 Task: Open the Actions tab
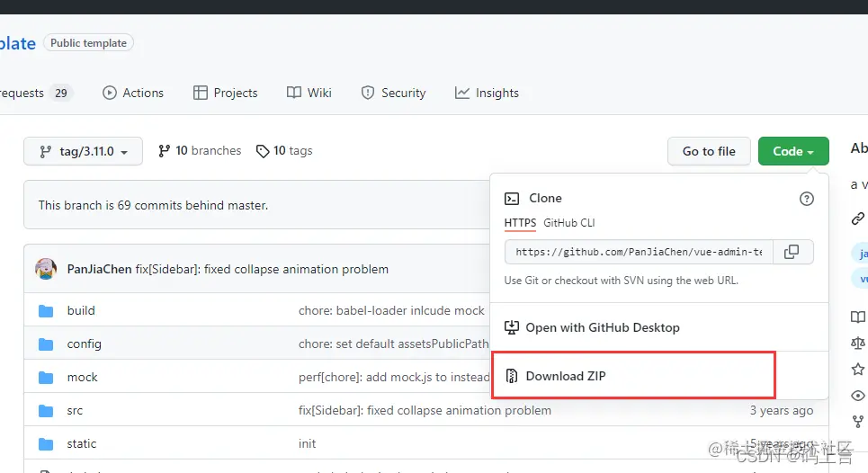click(x=133, y=93)
